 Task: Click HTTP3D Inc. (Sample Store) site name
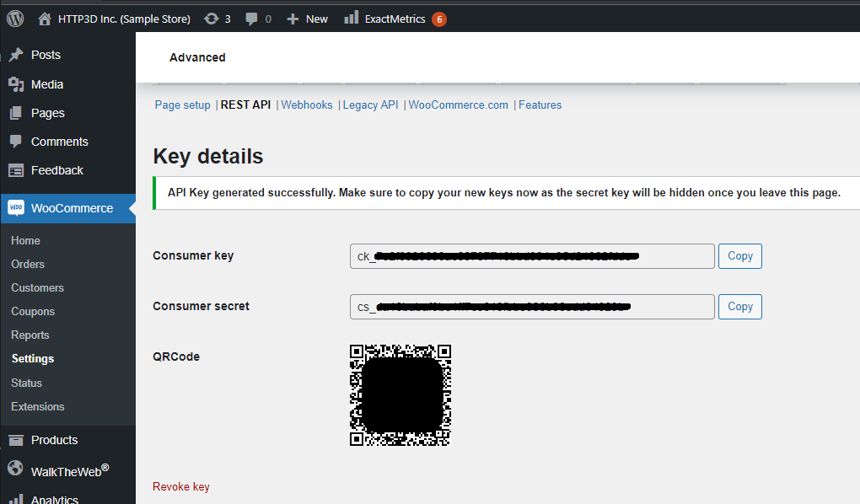coord(124,19)
